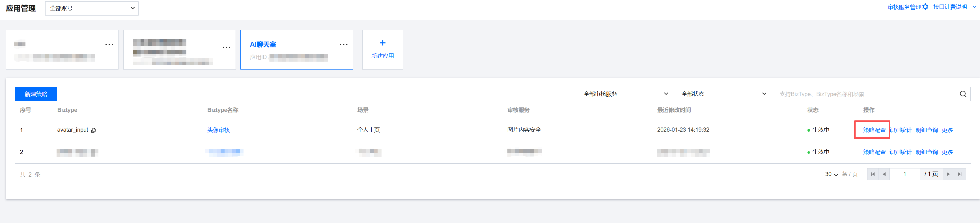This screenshot has height=223, width=980.
Task: Open the 头像审核 Biztype name link
Action: (218, 130)
